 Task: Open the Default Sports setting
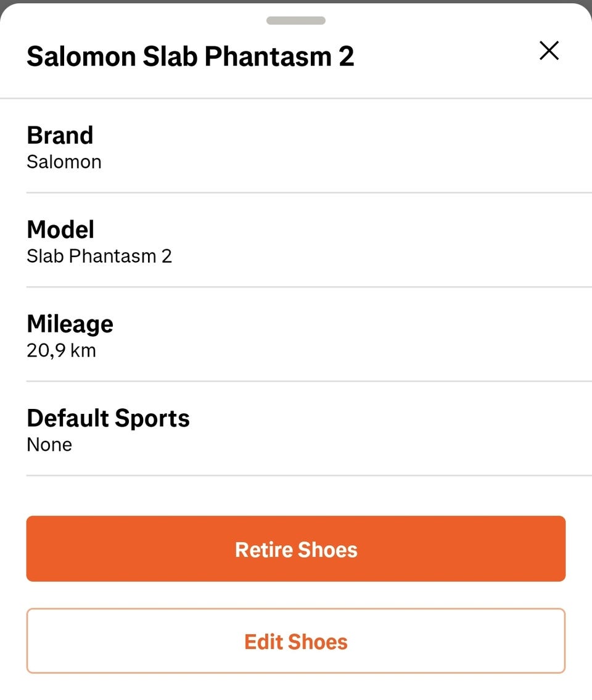point(108,418)
